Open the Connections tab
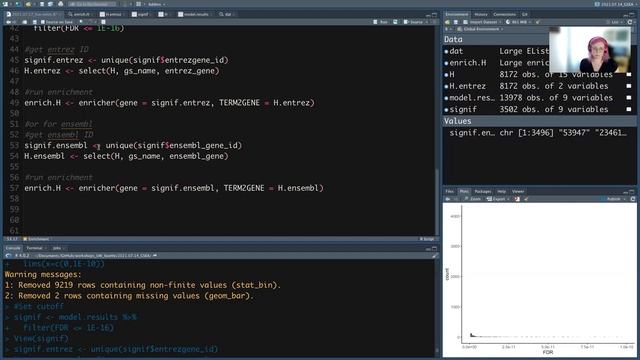Screen dimensions: 640x360 point(504,14)
